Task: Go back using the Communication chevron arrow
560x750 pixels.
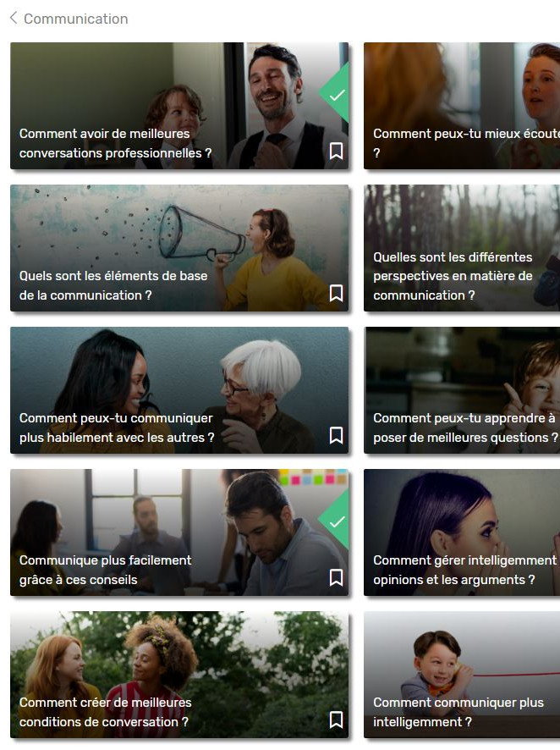Action: [14, 18]
